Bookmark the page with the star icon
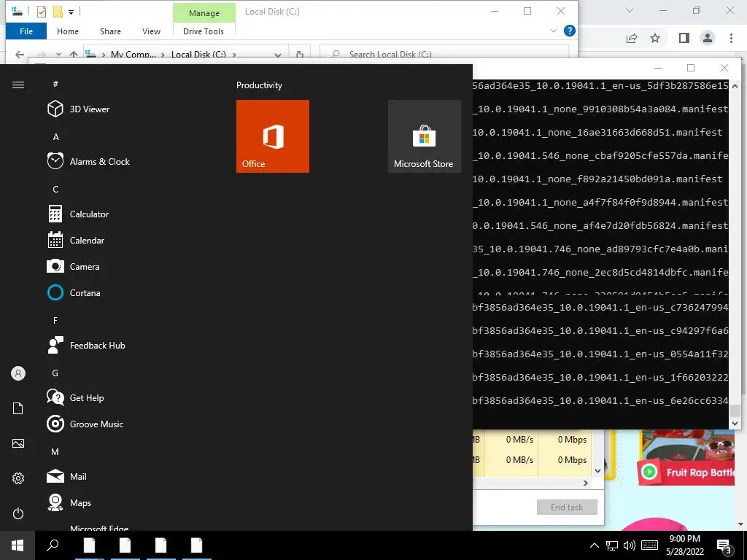Image resolution: width=747 pixels, height=560 pixels. pos(655,38)
